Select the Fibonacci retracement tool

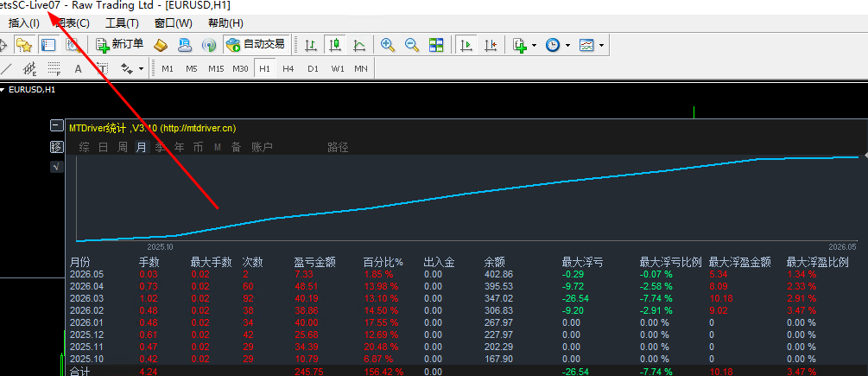pyautogui.click(x=54, y=69)
